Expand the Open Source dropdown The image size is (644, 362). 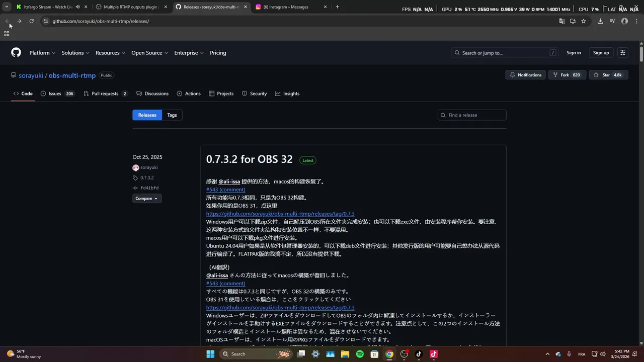coord(149,53)
